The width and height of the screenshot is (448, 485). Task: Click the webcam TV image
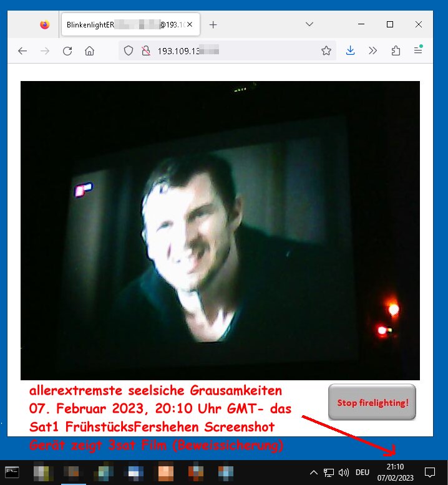coord(220,231)
